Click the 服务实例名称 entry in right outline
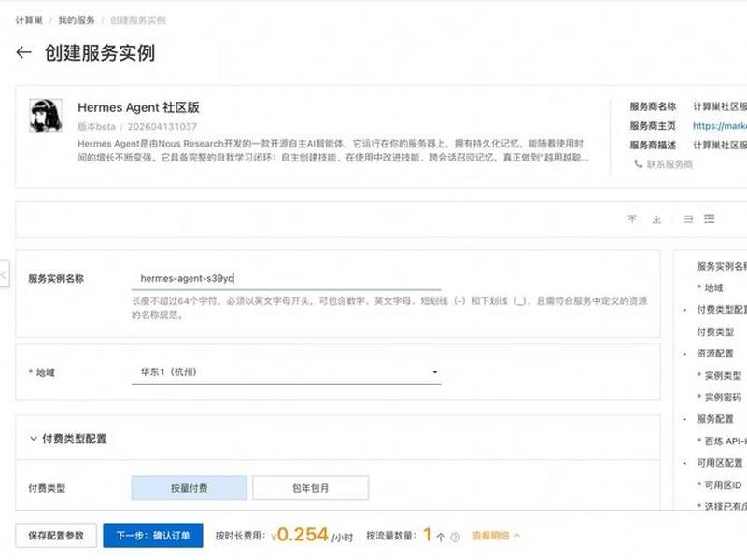The image size is (747, 560). point(721,266)
